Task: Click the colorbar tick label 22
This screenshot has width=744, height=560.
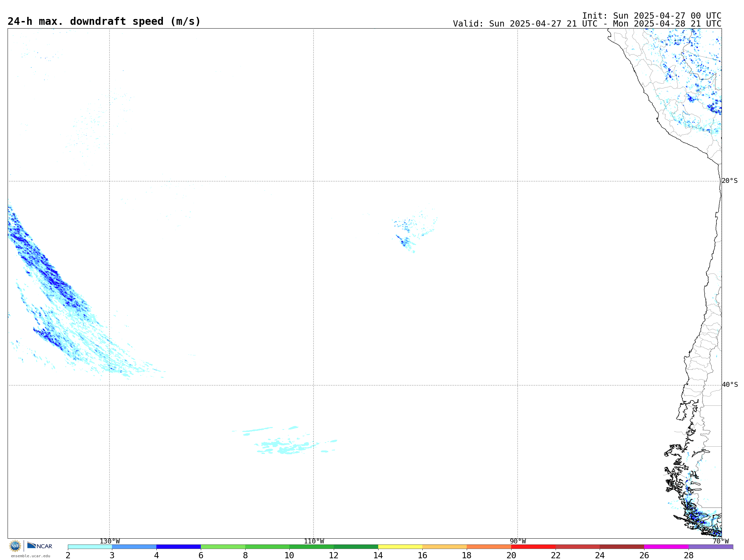Action: tap(556, 556)
